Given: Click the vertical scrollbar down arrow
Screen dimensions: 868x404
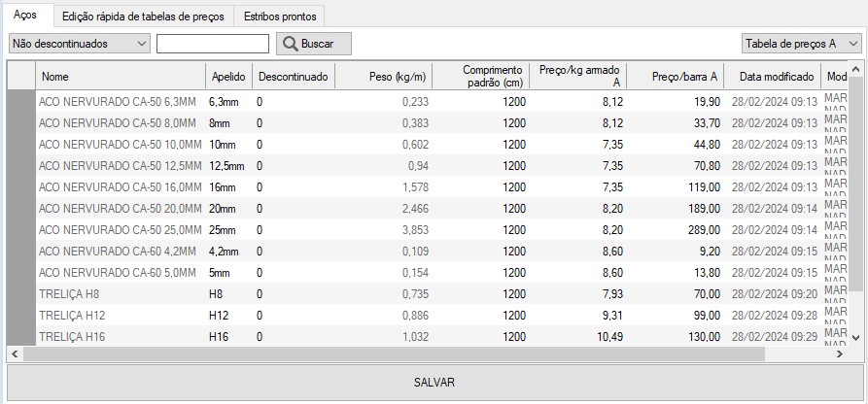Looking at the screenshot, I should (x=855, y=336).
